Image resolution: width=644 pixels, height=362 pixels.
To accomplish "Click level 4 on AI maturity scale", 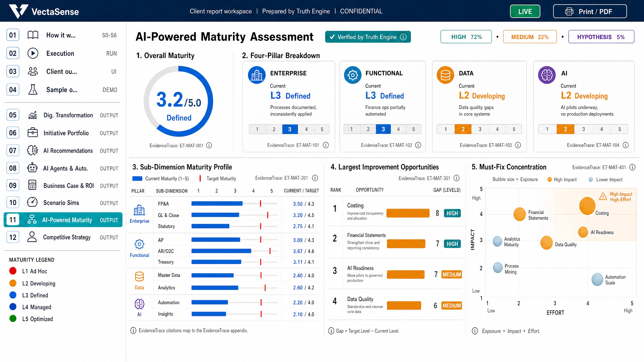I will click(601, 129).
